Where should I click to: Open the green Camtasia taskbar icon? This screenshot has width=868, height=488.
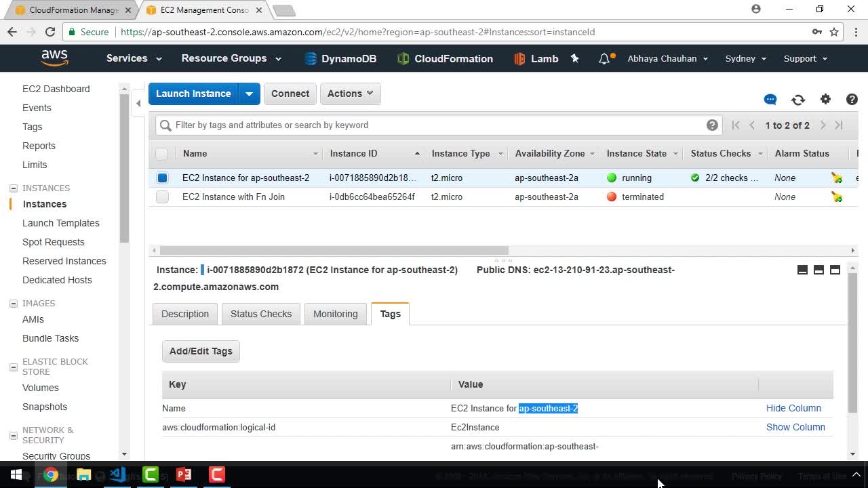tap(151, 474)
